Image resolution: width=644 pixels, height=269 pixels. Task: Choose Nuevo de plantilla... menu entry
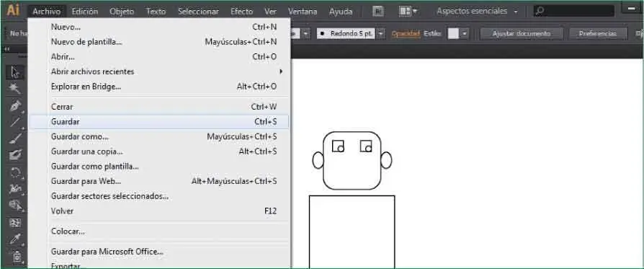tap(158, 42)
